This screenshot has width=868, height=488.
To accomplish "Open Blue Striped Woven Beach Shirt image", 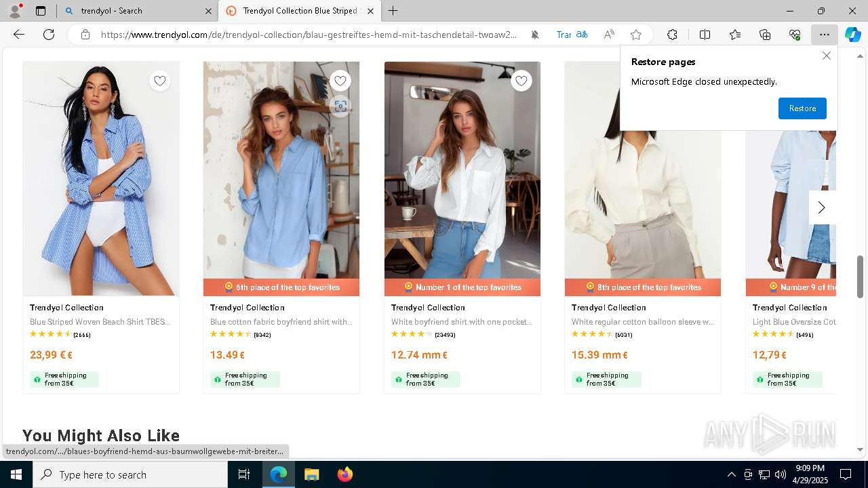I will pos(101,179).
